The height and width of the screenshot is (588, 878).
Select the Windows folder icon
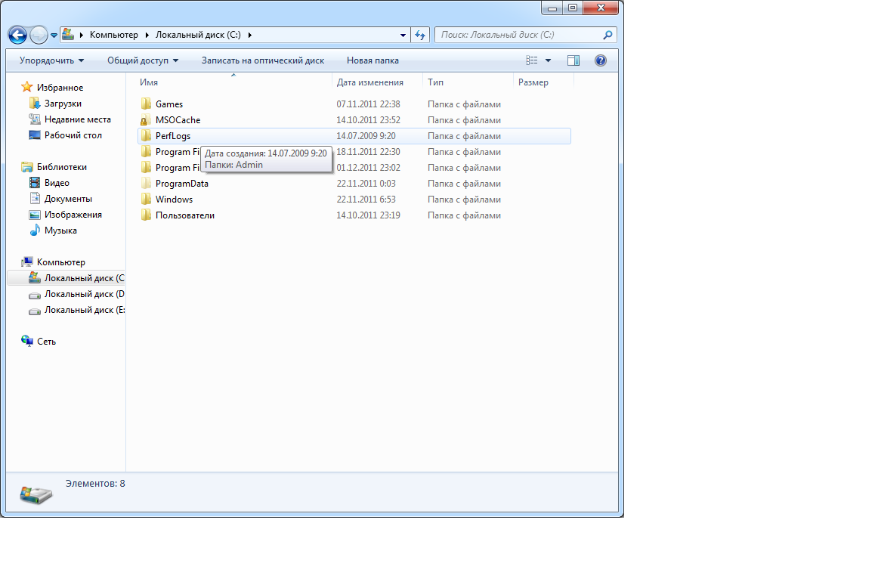coord(146,200)
